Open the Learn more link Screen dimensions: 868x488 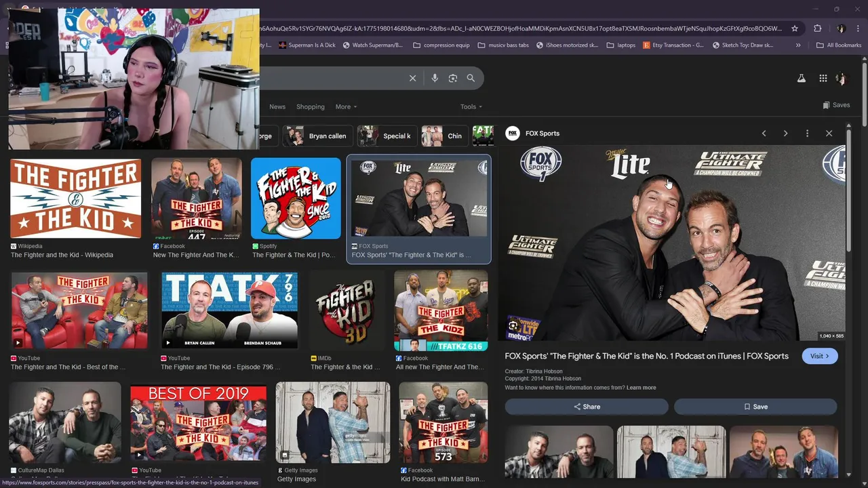pyautogui.click(x=641, y=388)
